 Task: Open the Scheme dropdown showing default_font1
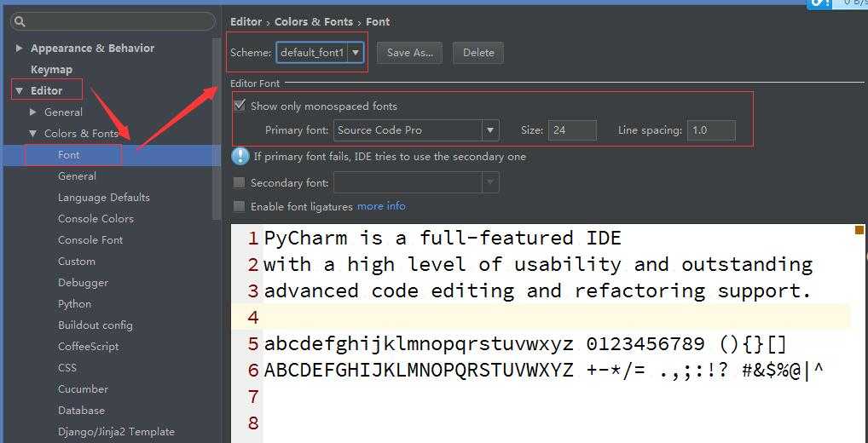[320, 53]
